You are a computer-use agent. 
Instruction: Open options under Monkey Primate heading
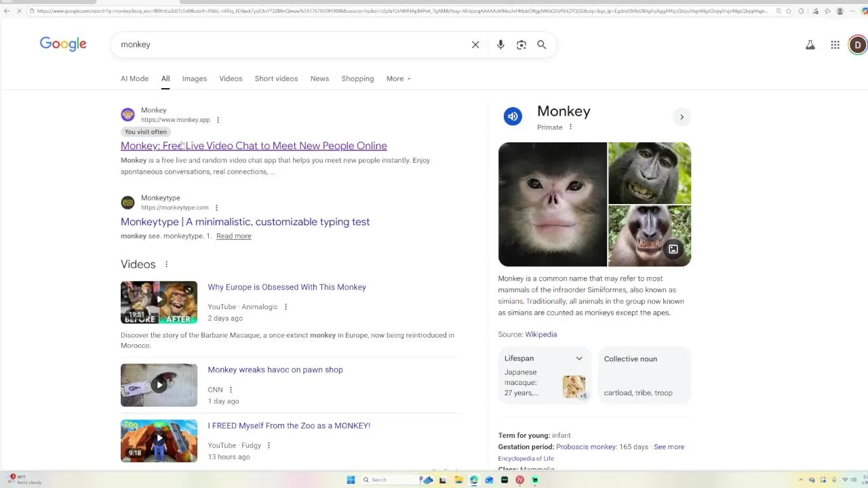tap(570, 127)
